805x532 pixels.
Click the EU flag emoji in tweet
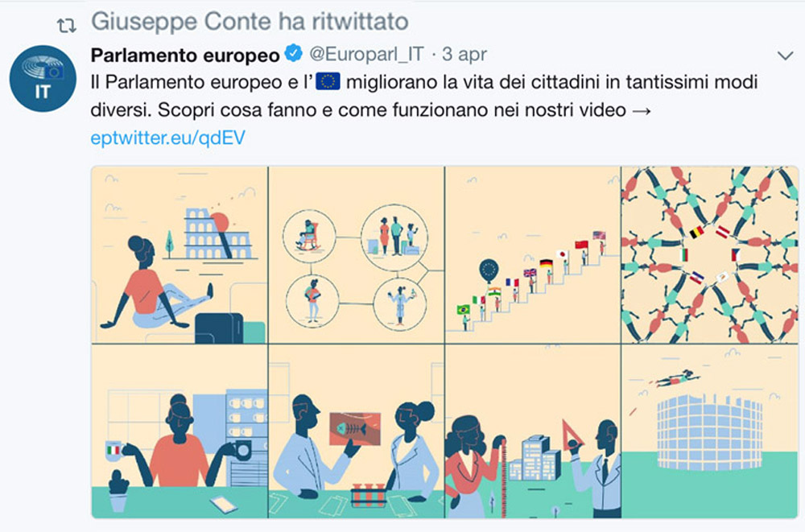pos(328,81)
